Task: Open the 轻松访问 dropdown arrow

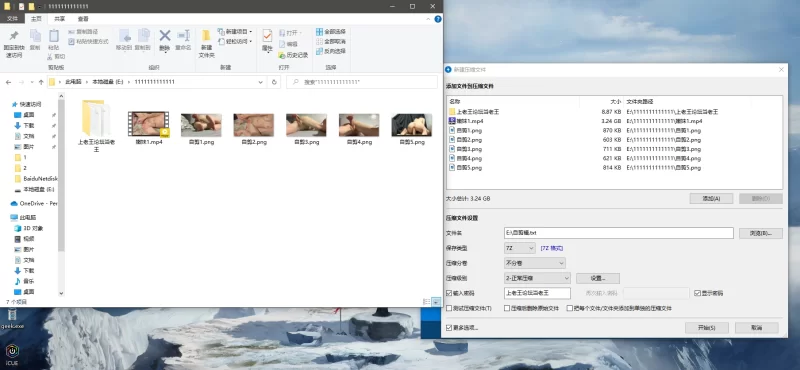Action: [251, 41]
